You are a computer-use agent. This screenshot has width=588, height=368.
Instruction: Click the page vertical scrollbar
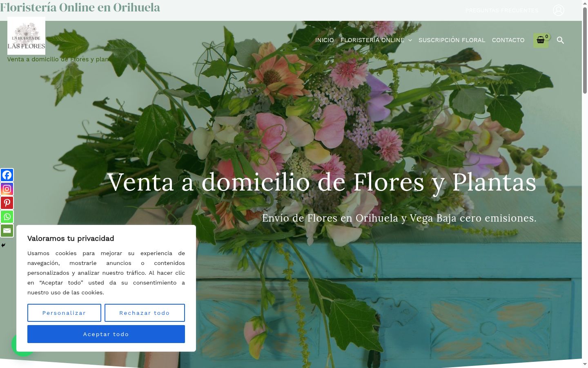(x=585, y=51)
